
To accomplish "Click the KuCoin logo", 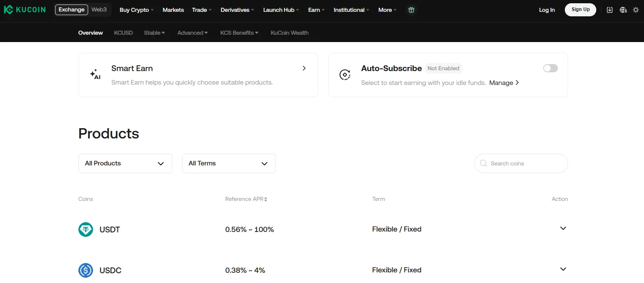I will pos(25,9).
